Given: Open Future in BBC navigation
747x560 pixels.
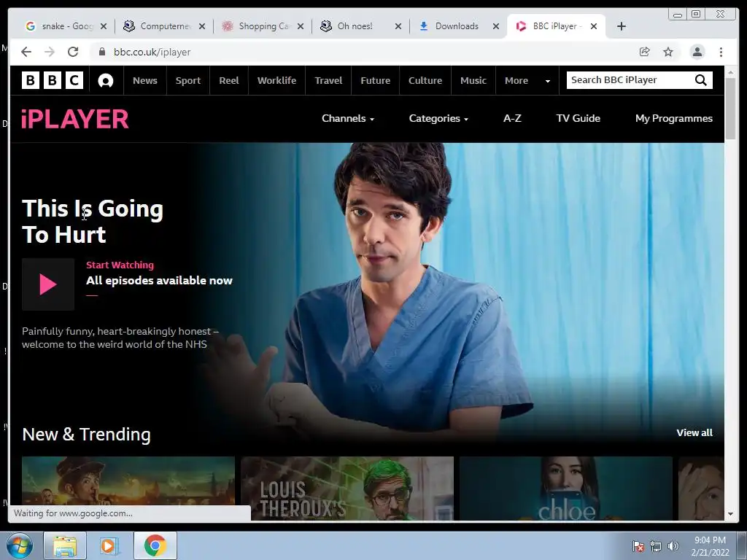Looking at the screenshot, I should tap(376, 80).
